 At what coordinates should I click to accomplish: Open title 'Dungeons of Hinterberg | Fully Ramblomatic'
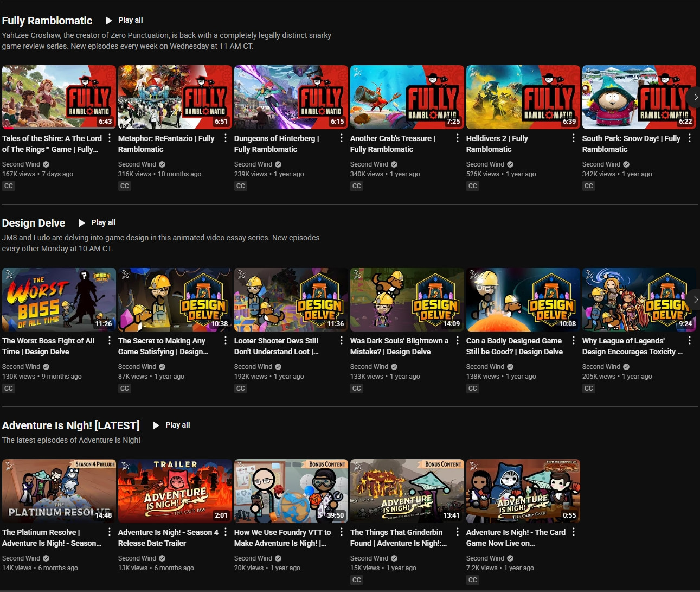pyautogui.click(x=277, y=144)
